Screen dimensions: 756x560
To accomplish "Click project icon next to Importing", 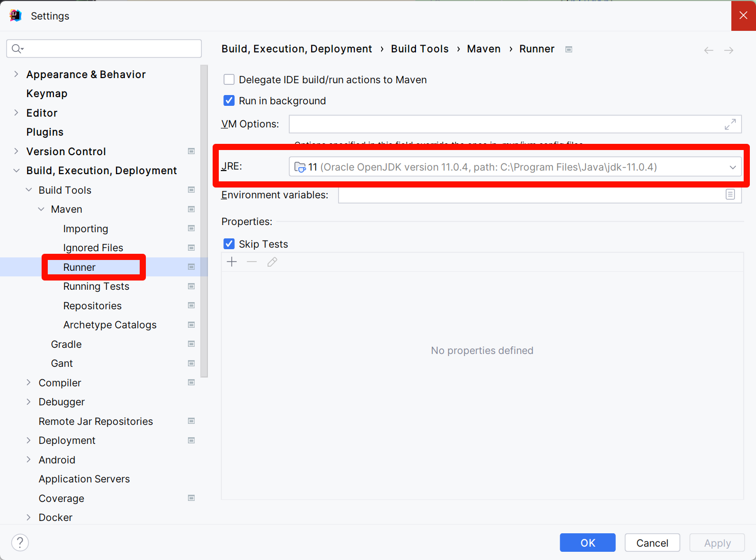I will coord(192,228).
